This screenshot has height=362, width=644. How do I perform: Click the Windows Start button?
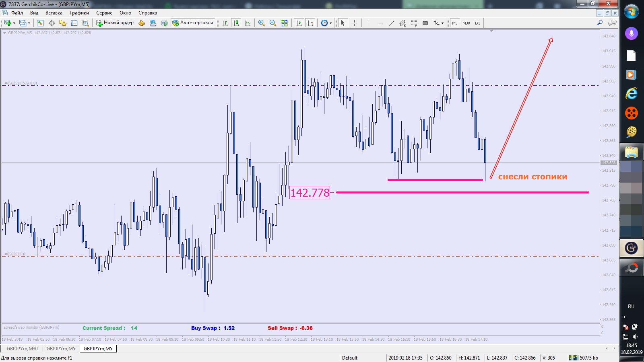click(632, 11)
